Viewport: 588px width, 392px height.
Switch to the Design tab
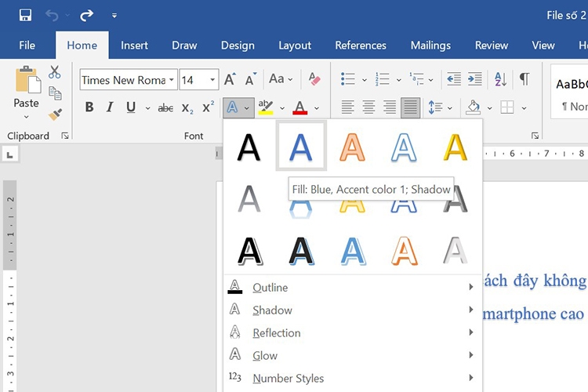point(238,45)
